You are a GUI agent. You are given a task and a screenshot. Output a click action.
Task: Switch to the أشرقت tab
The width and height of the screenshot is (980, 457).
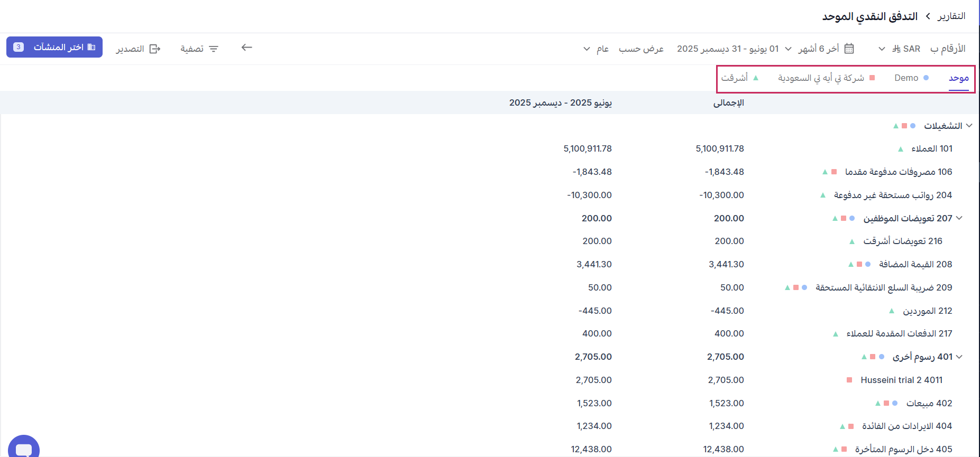[x=735, y=78]
